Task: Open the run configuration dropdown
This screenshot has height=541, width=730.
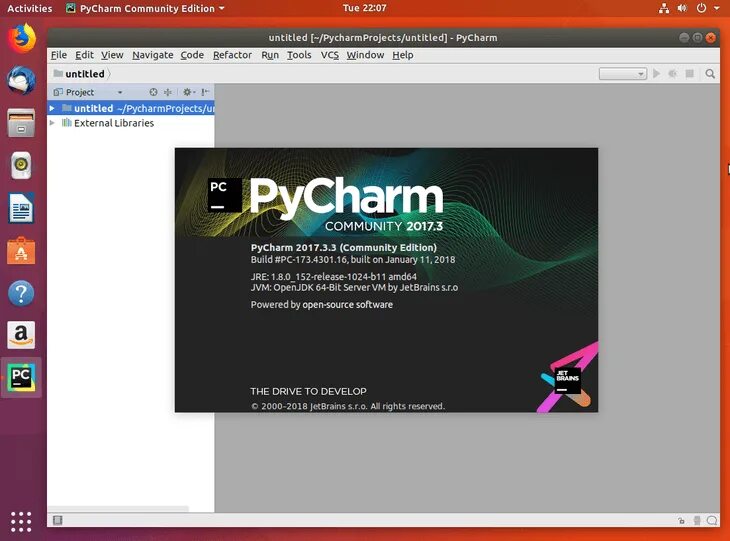Action: pyautogui.click(x=622, y=74)
